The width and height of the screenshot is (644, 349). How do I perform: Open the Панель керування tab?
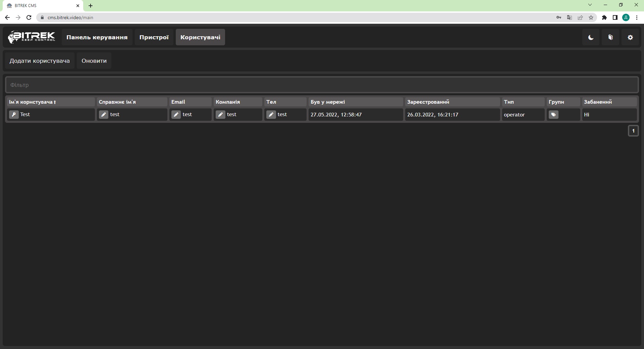click(97, 37)
